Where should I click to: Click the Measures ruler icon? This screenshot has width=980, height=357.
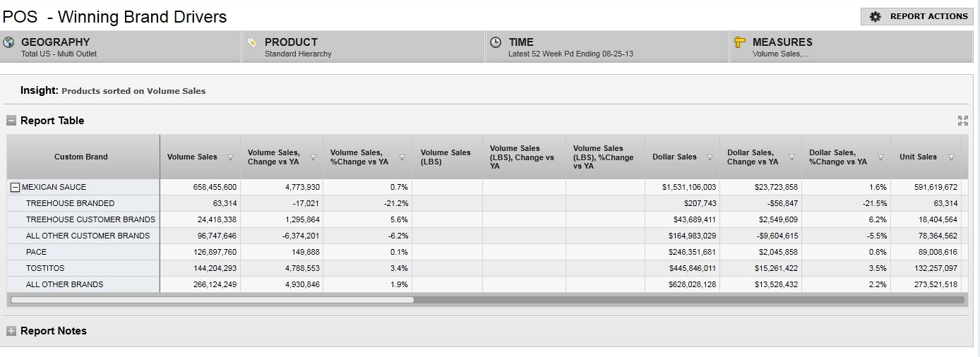(740, 42)
